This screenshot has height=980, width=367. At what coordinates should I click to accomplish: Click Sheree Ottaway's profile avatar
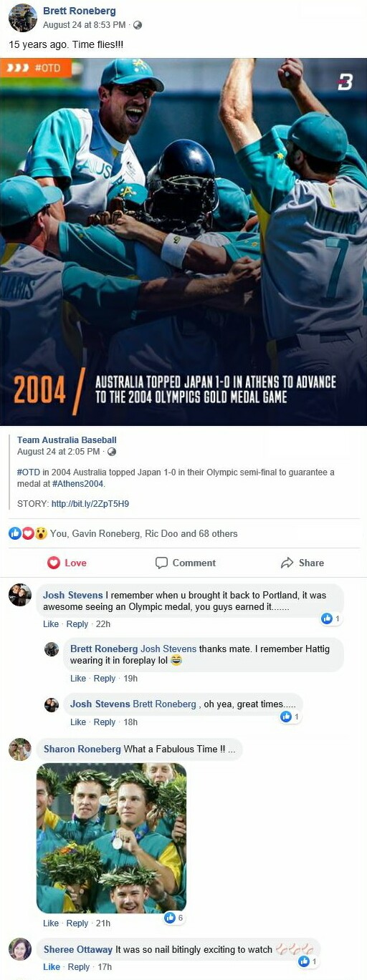coord(20,949)
